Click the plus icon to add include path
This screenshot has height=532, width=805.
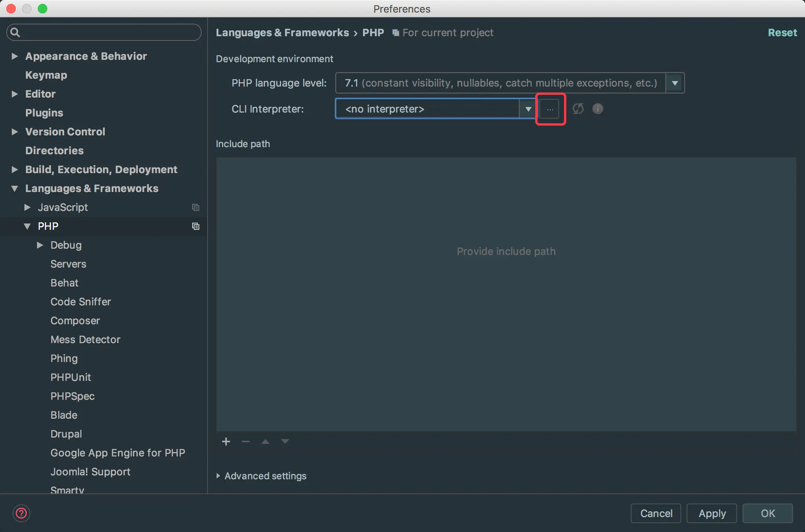[226, 441]
